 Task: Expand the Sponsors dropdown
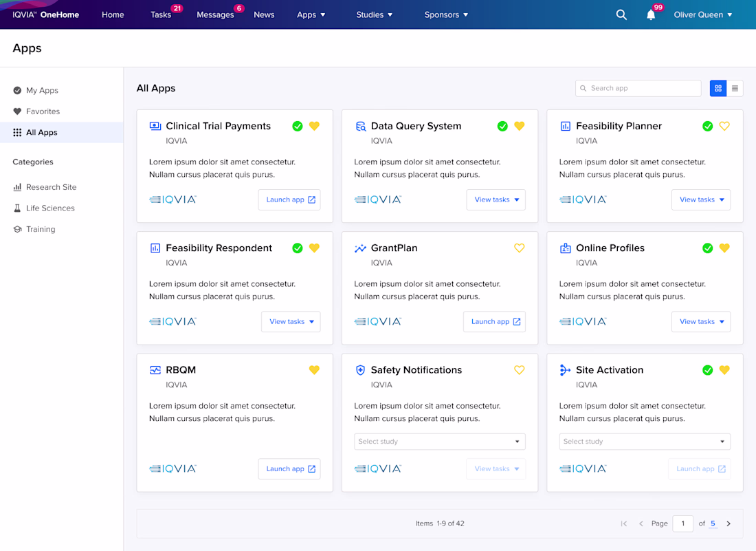coord(446,15)
